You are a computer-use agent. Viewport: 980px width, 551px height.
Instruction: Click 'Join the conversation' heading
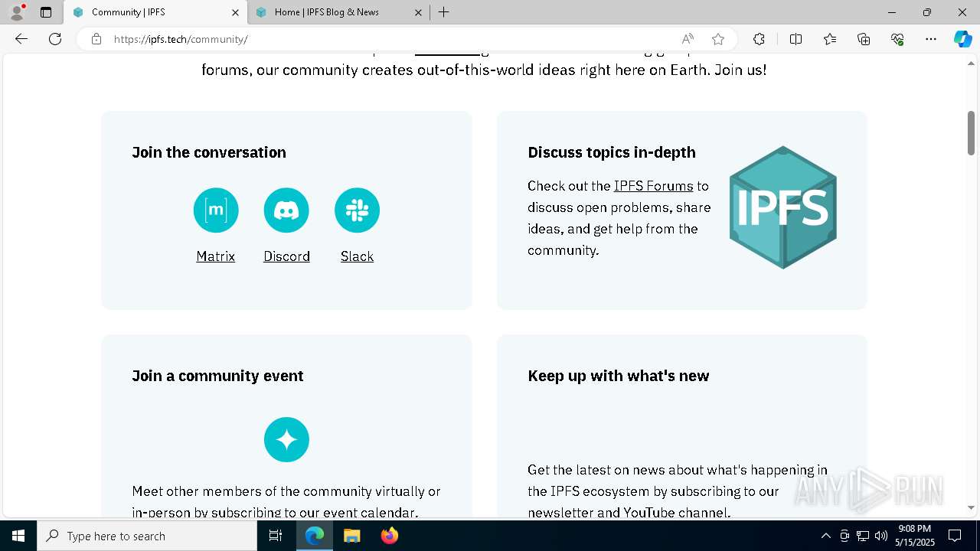[x=209, y=152]
